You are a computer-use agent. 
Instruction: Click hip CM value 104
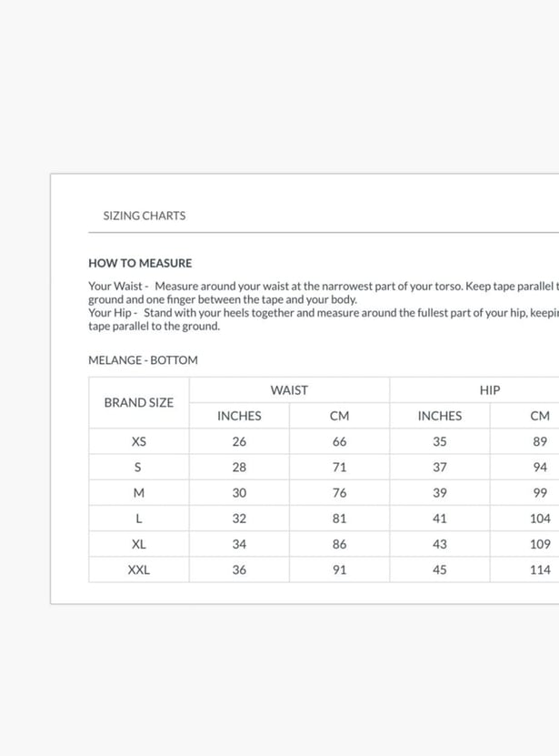(540, 519)
